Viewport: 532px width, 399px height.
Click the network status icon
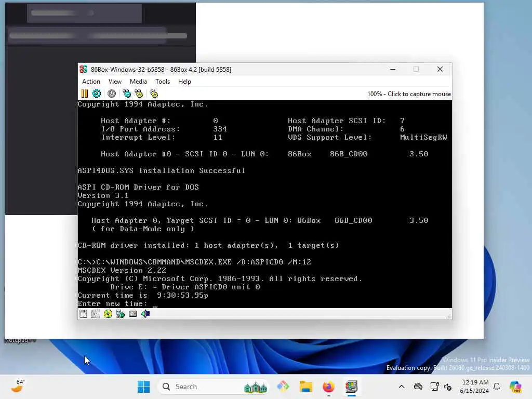(x=121, y=314)
